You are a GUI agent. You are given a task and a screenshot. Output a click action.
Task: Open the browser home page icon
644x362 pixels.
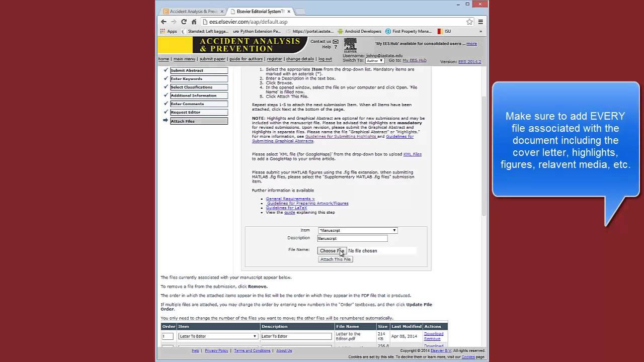pyautogui.click(x=194, y=22)
